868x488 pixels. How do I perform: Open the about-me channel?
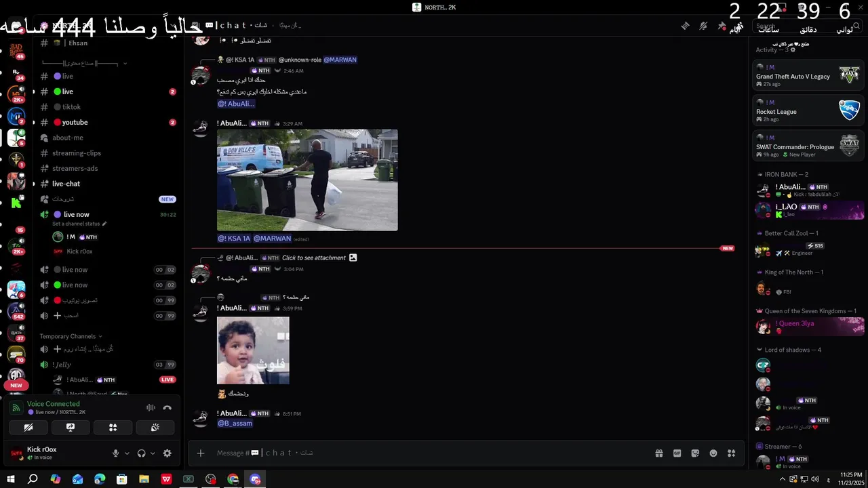(x=105, y=138)
